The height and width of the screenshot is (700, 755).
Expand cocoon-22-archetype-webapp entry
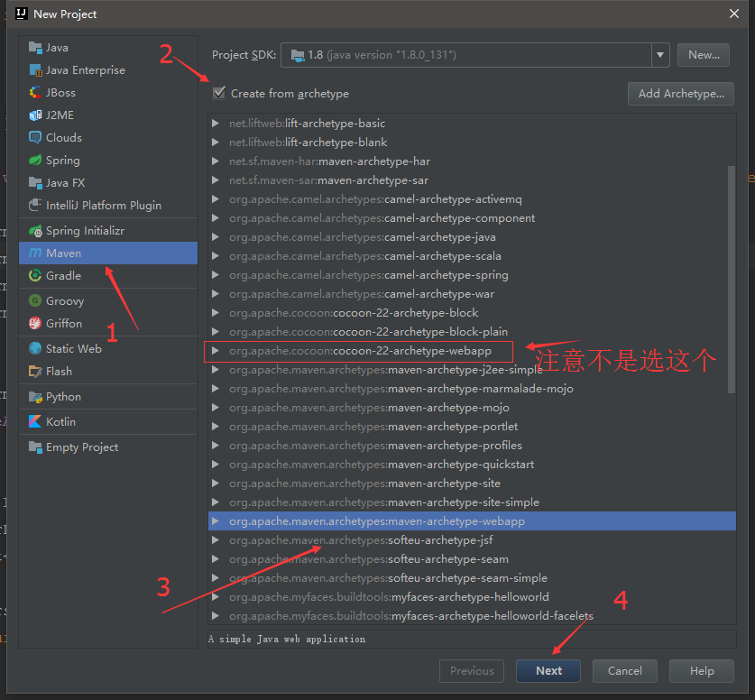click(216, 351)
